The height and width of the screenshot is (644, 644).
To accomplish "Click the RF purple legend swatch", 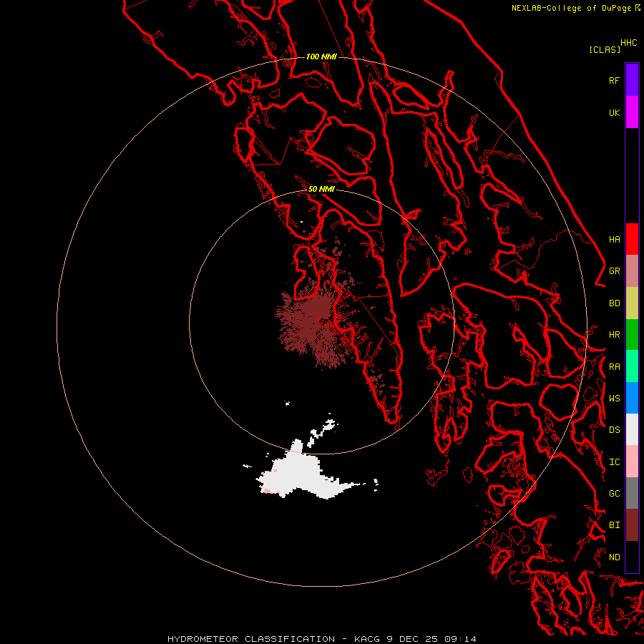I will pyautogui.click(x=632, y=80).
